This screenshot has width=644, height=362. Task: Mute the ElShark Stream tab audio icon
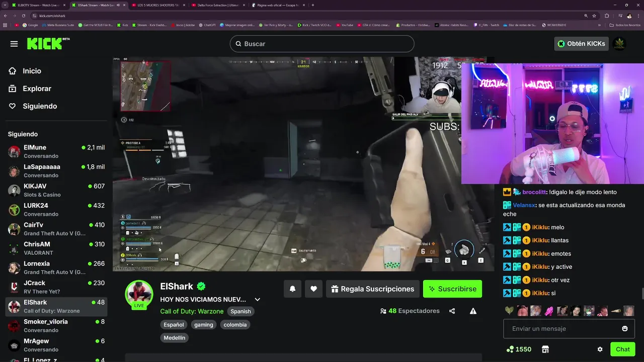(x=118, y=5)
